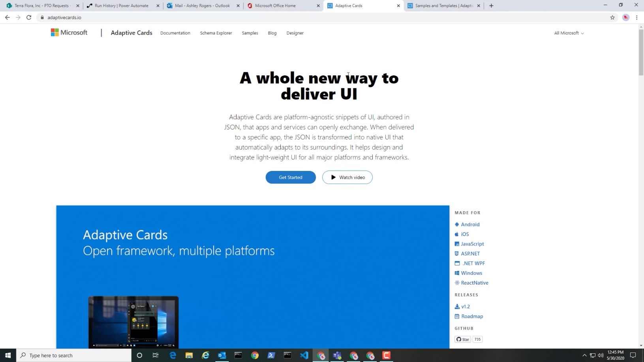Viewport: 644px width, 362px height.
Task: Click the Get Started button
Action: pyautogui.click(x=291, y=177)
